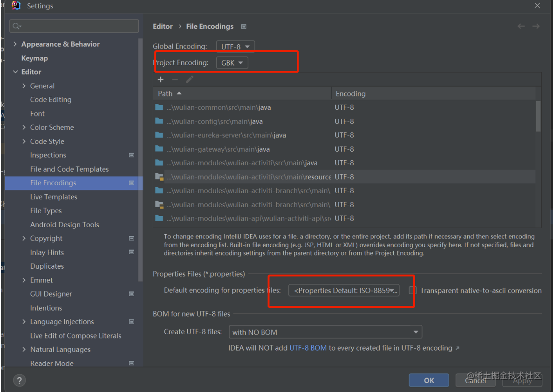553x392 pixels.
Task: Click the help question mark button
Action: pyautogui.click(x=20, y=380)
